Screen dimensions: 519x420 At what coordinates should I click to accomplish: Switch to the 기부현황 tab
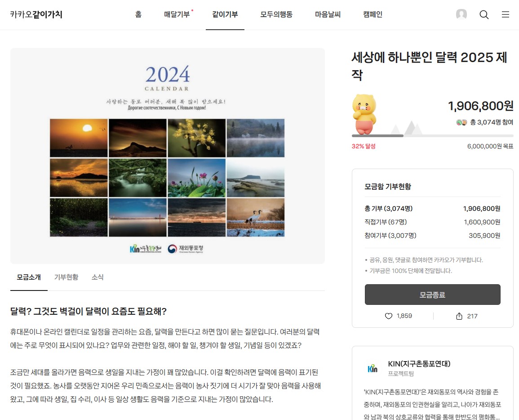click(66, 277)
